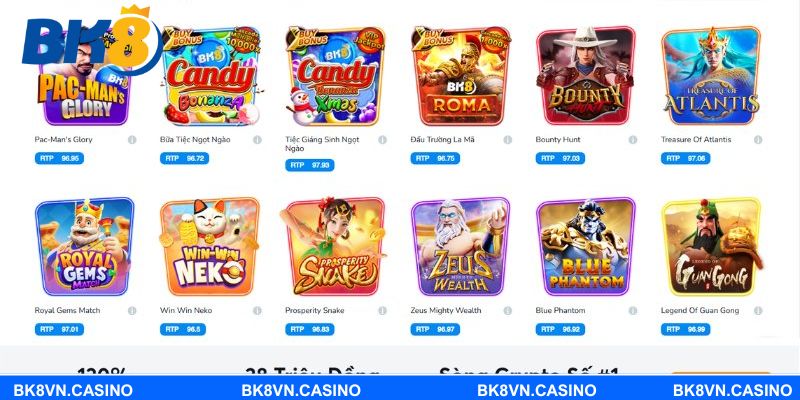Click info icon for Zeus Mighty Wealth
This screenshot has width=800, height=400.
[x=508, y=311]
